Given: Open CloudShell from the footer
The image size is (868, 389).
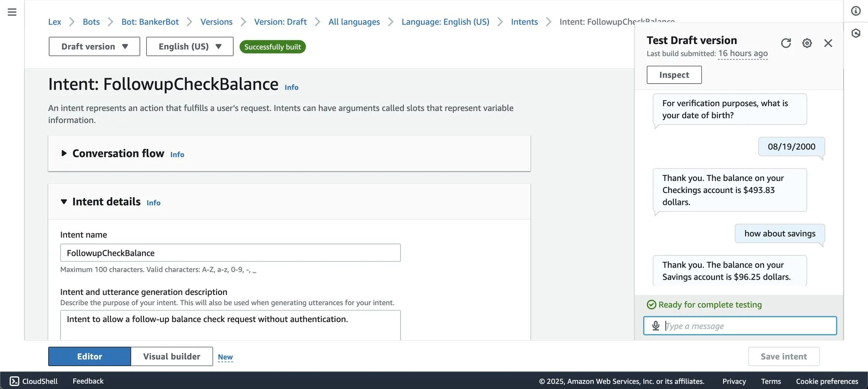Looking at the screenshot, I should click(x=33, y=381).
